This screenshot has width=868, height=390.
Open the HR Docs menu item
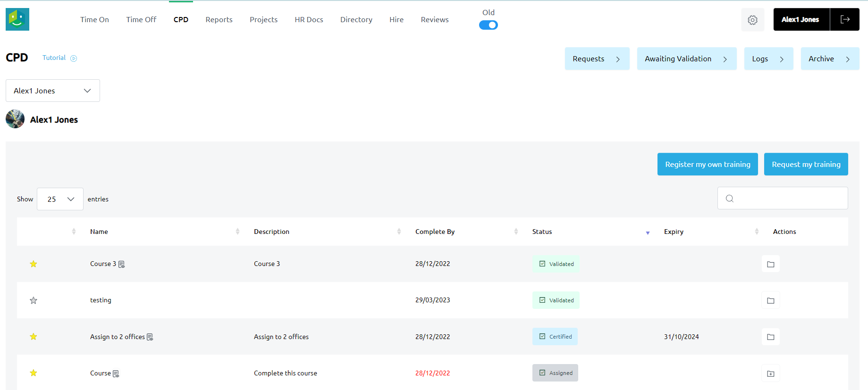309,19
